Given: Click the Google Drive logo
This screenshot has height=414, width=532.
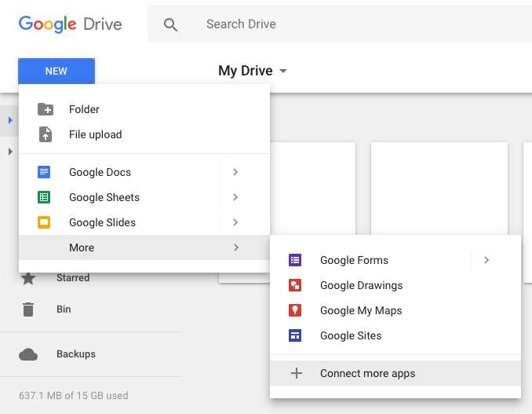Looking at the screenshot, I should click(71, 24).
